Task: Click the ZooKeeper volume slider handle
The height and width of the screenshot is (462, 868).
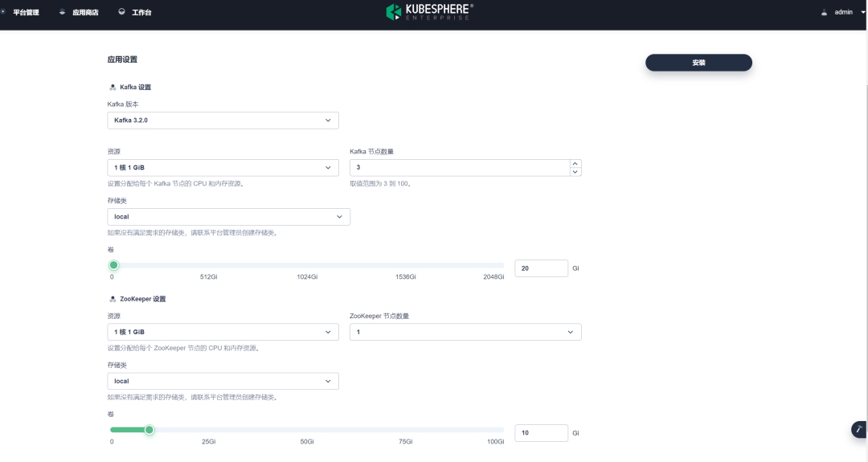Action: pyautogui.click(x=149, y=430)
